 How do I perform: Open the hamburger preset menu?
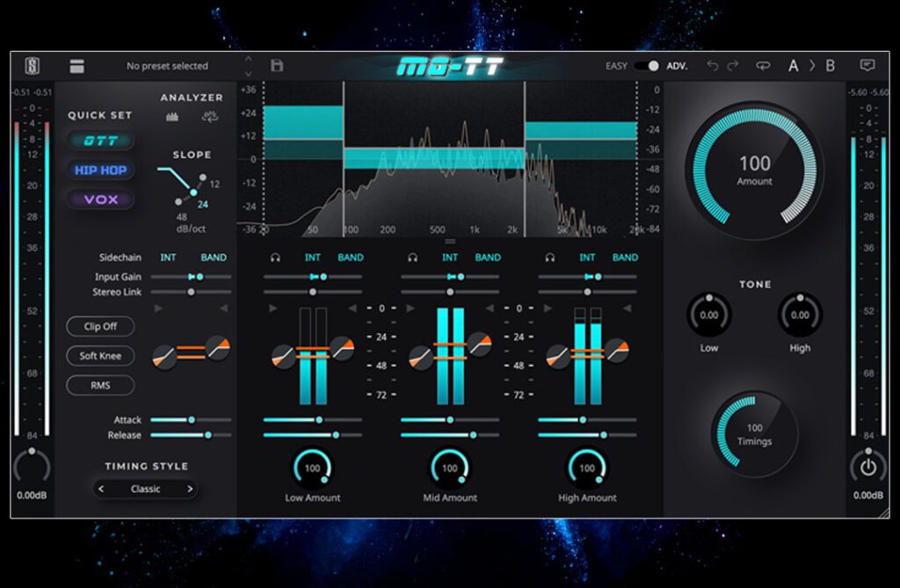pyautogui.click(x=77, y=65)
